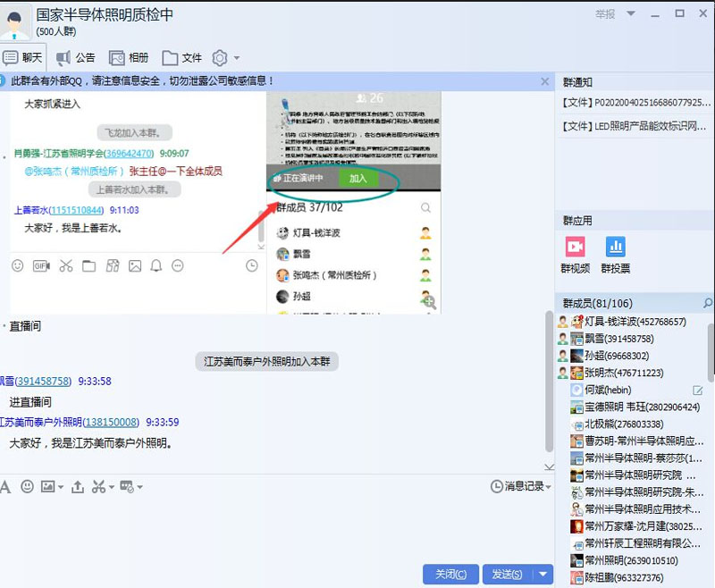
Task: Expand the screenshot options dropdown arrow
Action: click(x=111, y=487)
